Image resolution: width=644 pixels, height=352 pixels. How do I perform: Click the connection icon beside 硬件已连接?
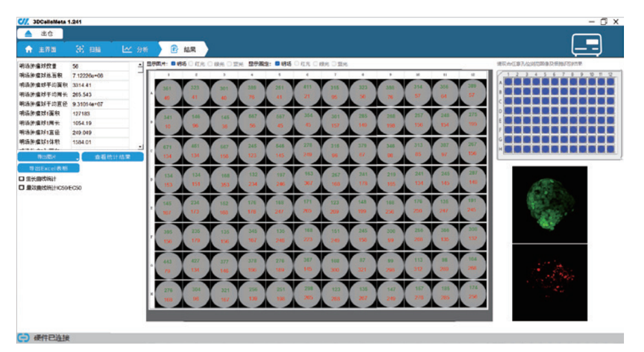pos(24,338)
